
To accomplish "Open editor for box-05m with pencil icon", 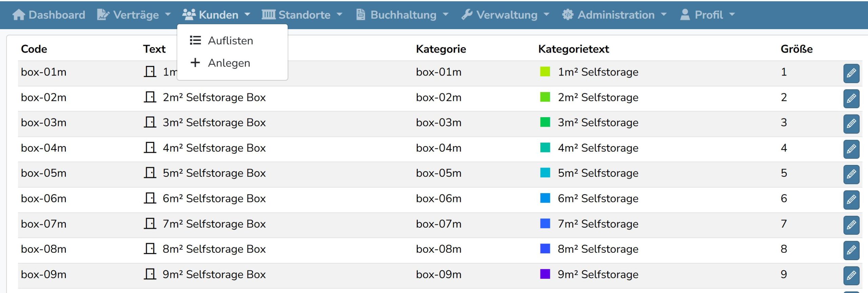I will (x=851, y=174).
